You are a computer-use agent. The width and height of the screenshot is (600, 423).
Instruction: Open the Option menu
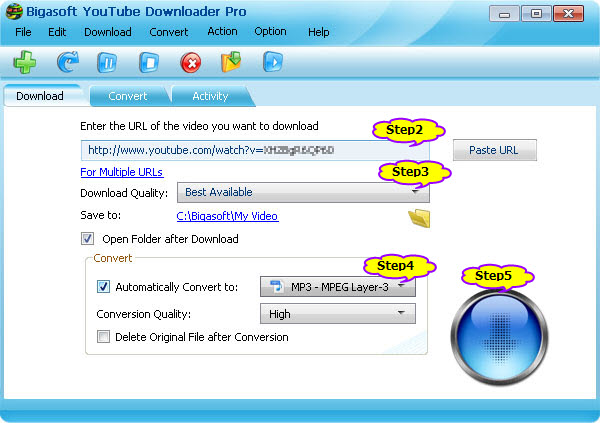click(270, 31)
